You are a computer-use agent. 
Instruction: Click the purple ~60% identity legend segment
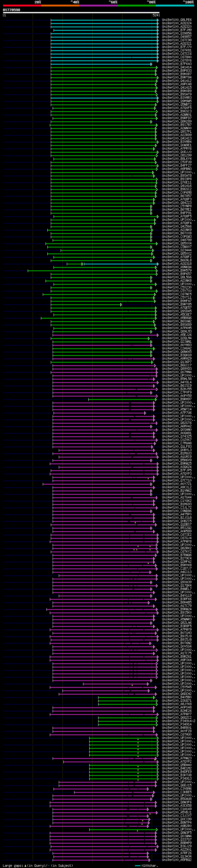click(98, 6)
